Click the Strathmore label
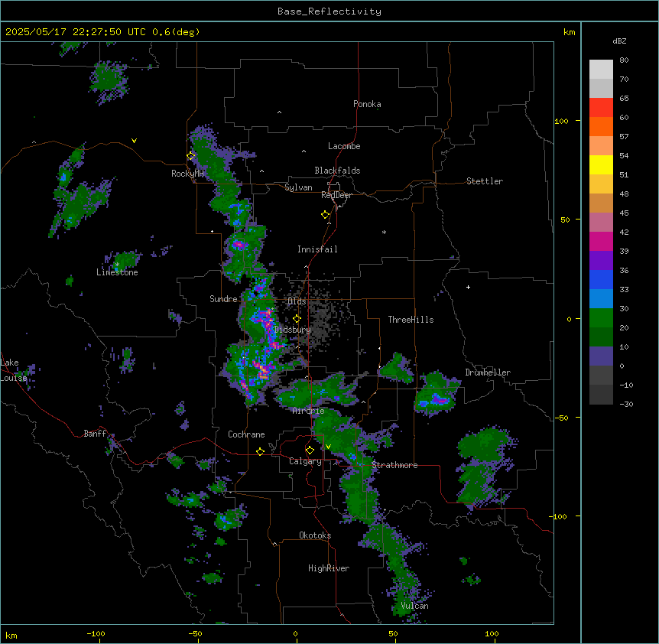Viewport: 659px width, 644px height. pos(394,465)
